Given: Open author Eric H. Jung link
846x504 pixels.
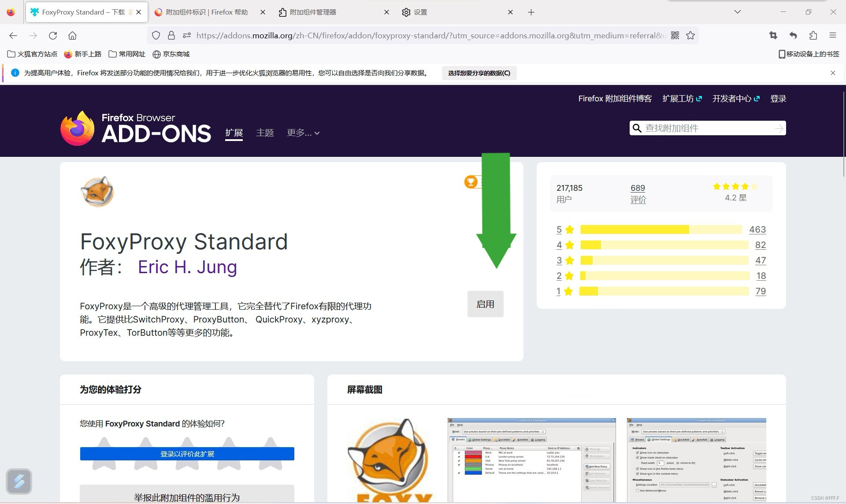Looking at the screenshot, I should pos(187,267).
